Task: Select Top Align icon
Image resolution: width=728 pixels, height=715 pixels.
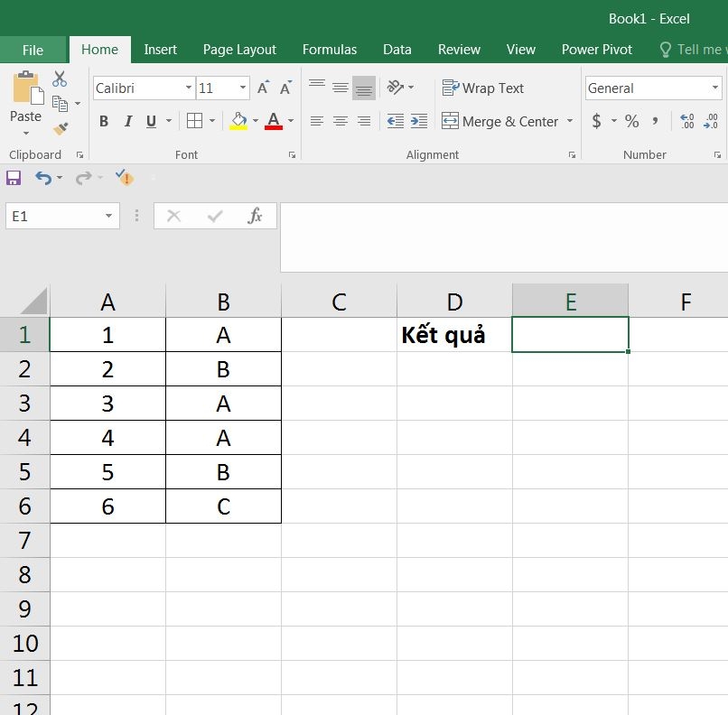Action: pyautogui.click(x=317, y=87)
